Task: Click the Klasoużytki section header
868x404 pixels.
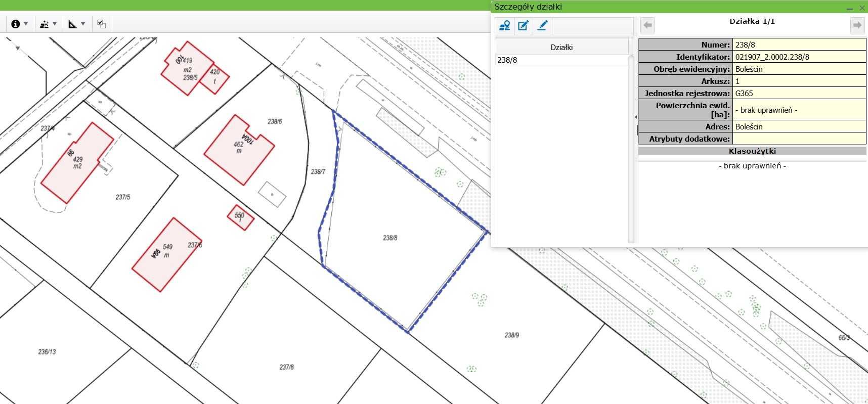Action: 752,151
